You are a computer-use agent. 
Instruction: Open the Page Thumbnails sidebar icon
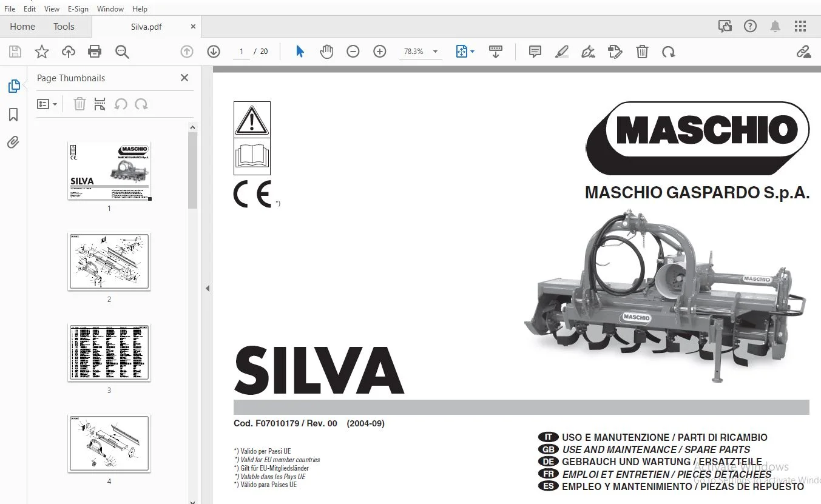tap(13, 86)
